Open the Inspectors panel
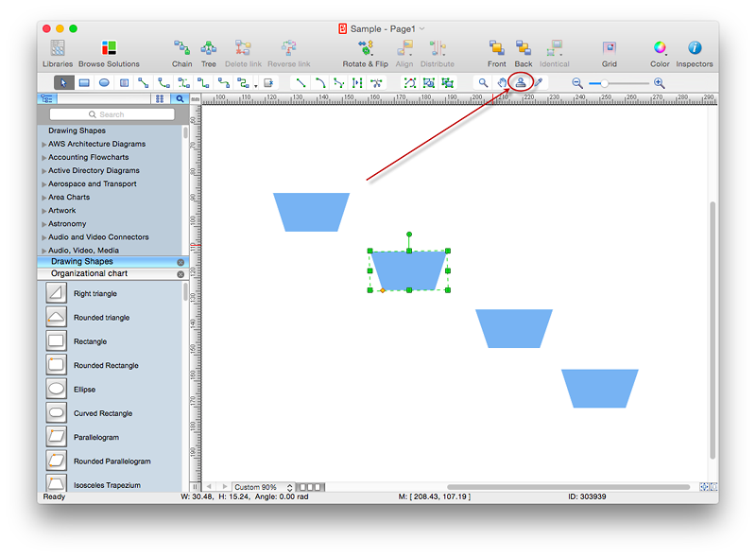756x557 pixels. 695,54
